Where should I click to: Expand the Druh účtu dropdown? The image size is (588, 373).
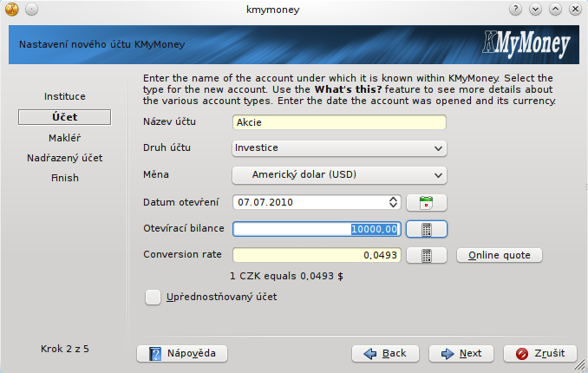tap(339, 148)
